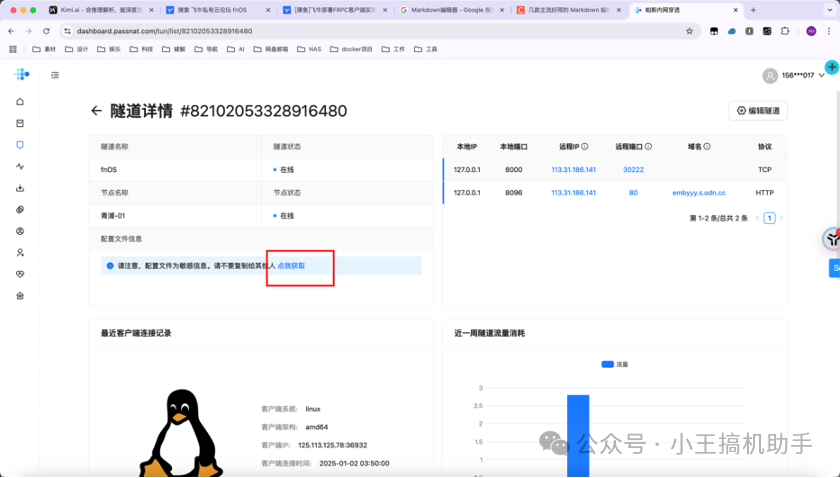
Task: Switch to the Kimi.ai browser tab
Action: pyautogui.click(x=95, y=10)
